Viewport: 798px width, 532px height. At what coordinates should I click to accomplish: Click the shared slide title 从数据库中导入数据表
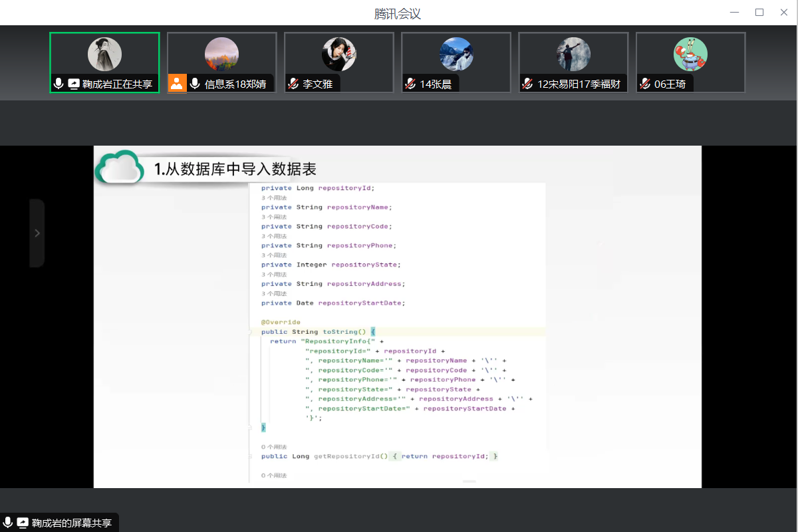[x=235, y=169]
